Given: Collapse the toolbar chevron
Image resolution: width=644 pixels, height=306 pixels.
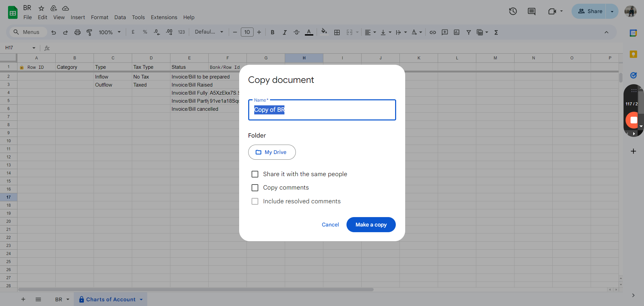Looking at the screenshot, I should tap(606, 32).
